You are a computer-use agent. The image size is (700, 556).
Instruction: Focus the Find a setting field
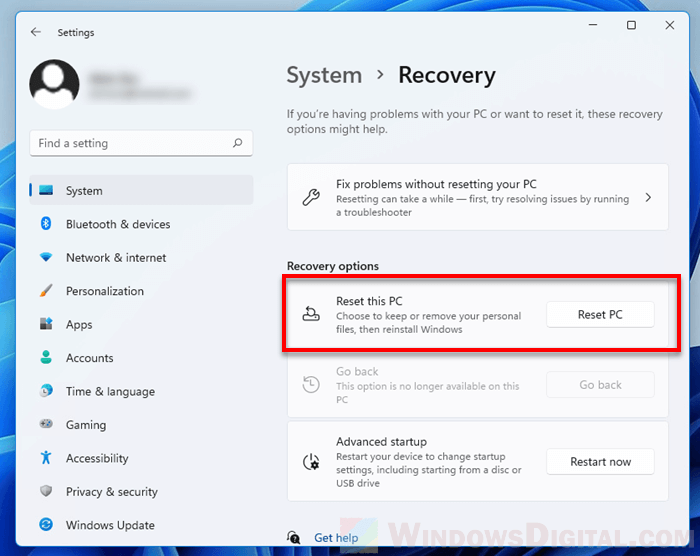[x=141, y=143]
